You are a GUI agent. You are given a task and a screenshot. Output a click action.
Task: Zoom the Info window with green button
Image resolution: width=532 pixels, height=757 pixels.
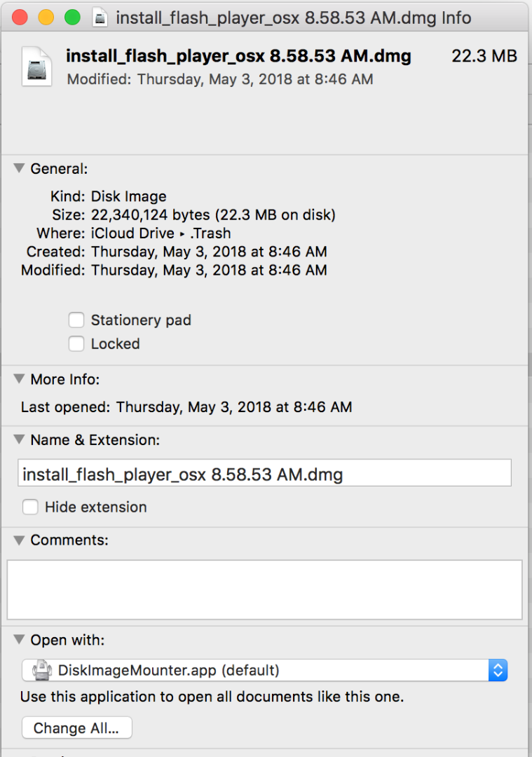72,18
